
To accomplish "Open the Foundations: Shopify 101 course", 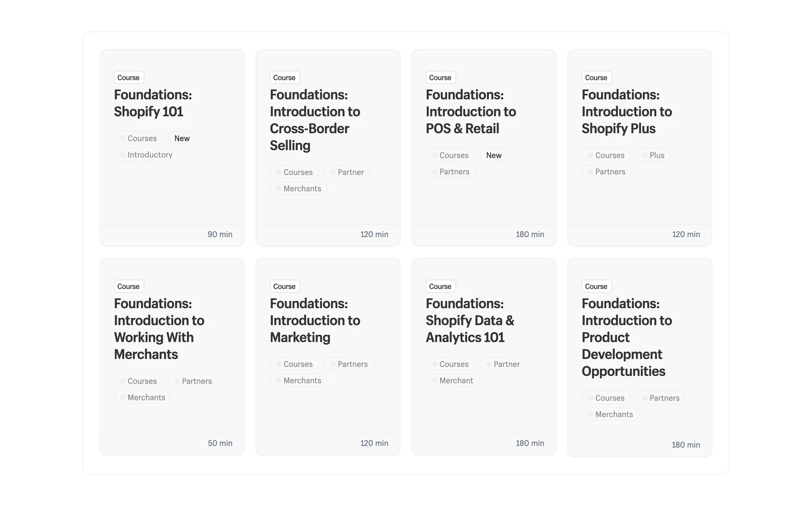I will [153, 103].
